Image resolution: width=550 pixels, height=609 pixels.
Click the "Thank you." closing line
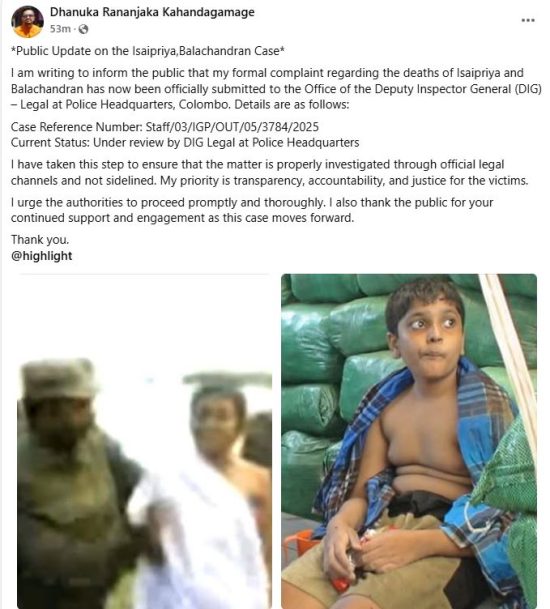(x=40, y=240)
